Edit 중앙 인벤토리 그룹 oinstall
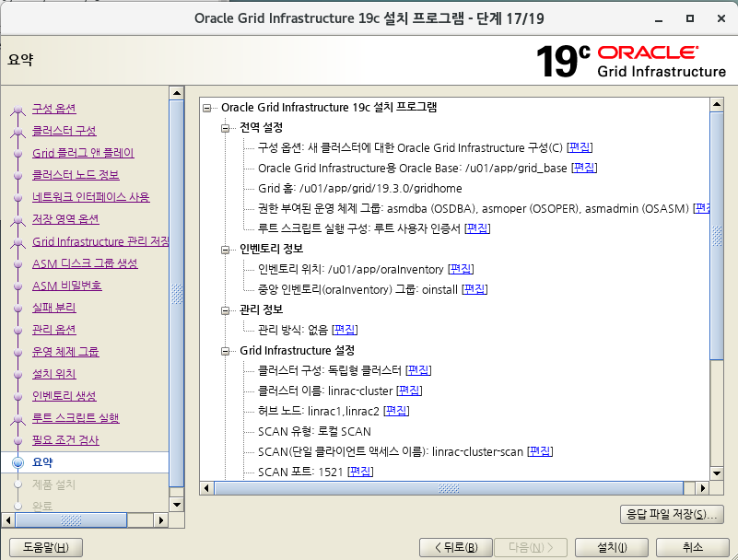The width and height of the screenshot is (738, 560). click(474, 289)
